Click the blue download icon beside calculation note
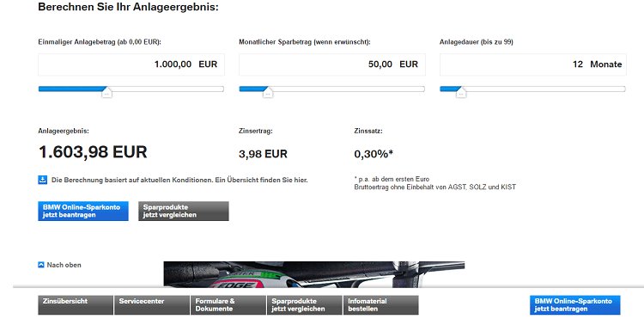644x319 pixels. click(x=42, y=180)
